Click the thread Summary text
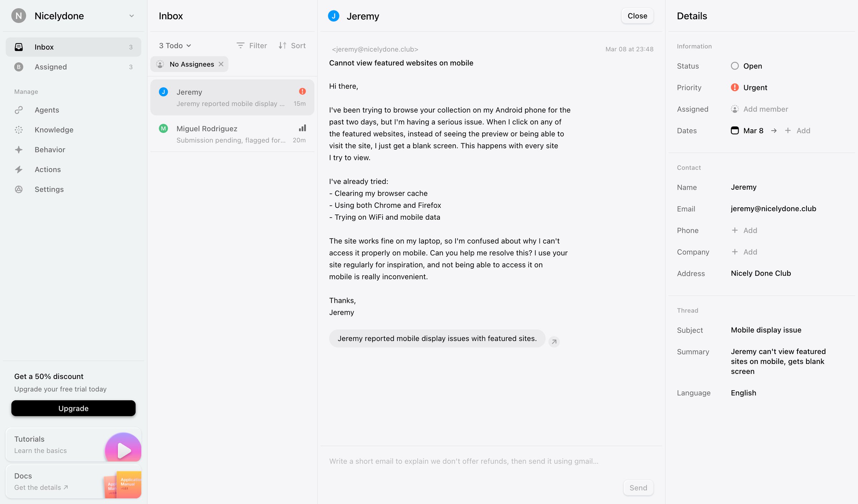The width and height of the screenshot is (858, 504). [778, 361]
